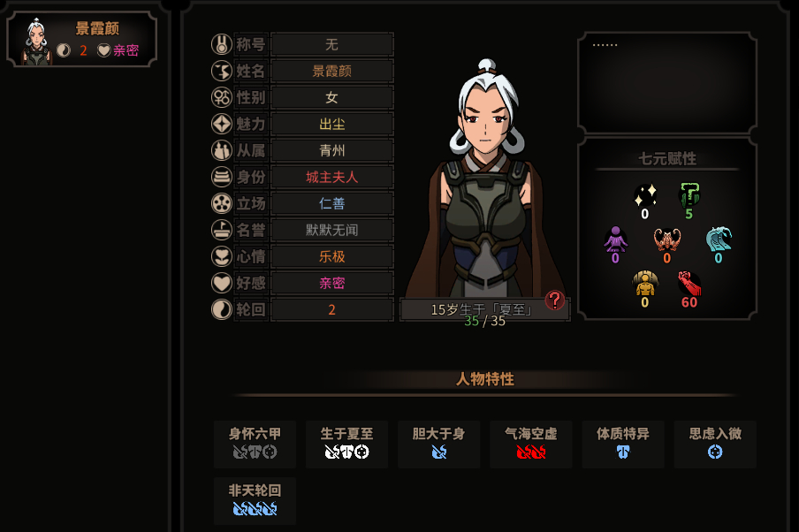Click the green attribute icon with value 5
The height and width of the screenshot is (532, 799).
point(690,195)
